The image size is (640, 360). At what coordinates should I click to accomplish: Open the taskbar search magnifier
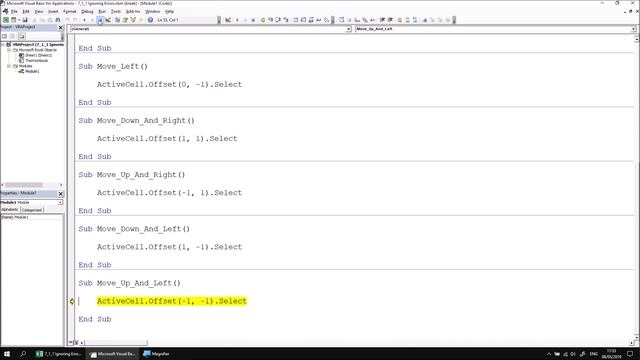[x=23, y=354]
